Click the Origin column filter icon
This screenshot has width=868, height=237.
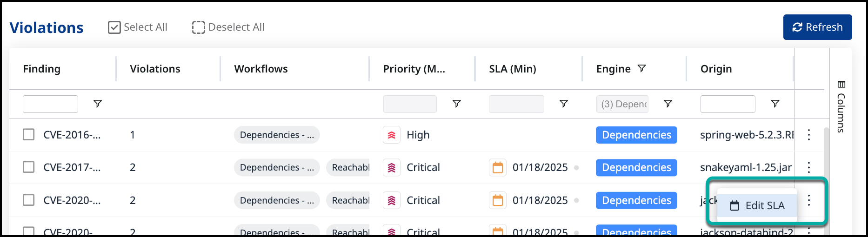775,104
